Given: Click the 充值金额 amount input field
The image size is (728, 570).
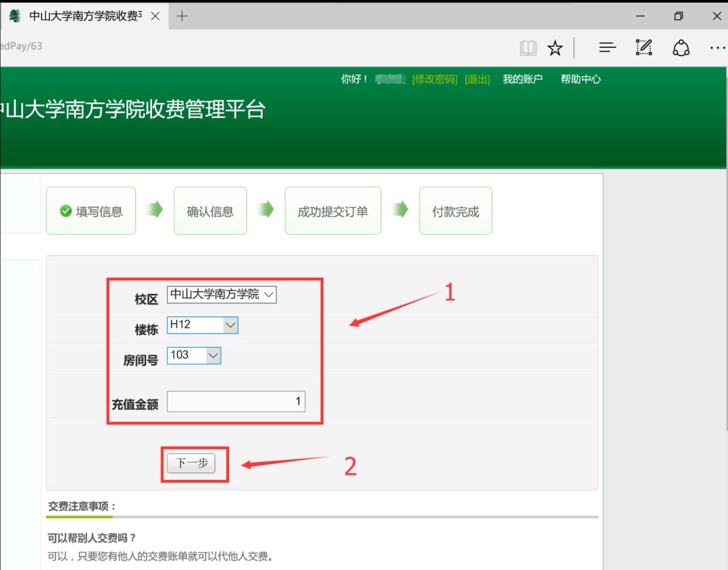Looking at the screenshot, I should [x=236, y=401].
